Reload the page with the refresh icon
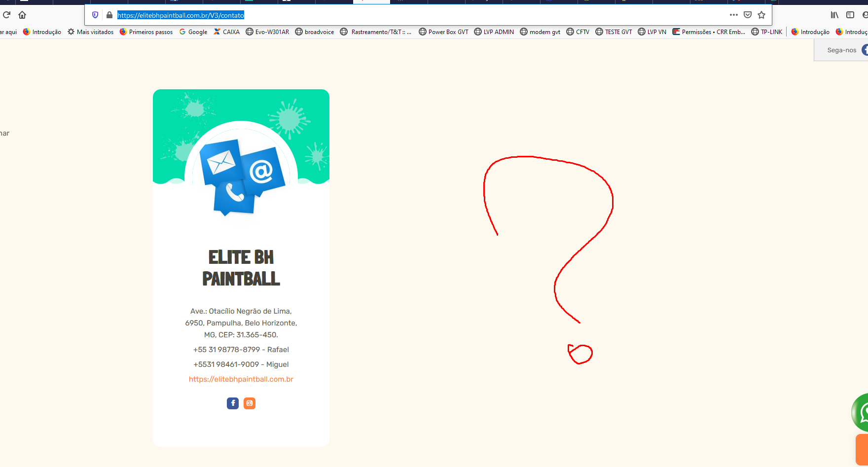 click(6, 15)
